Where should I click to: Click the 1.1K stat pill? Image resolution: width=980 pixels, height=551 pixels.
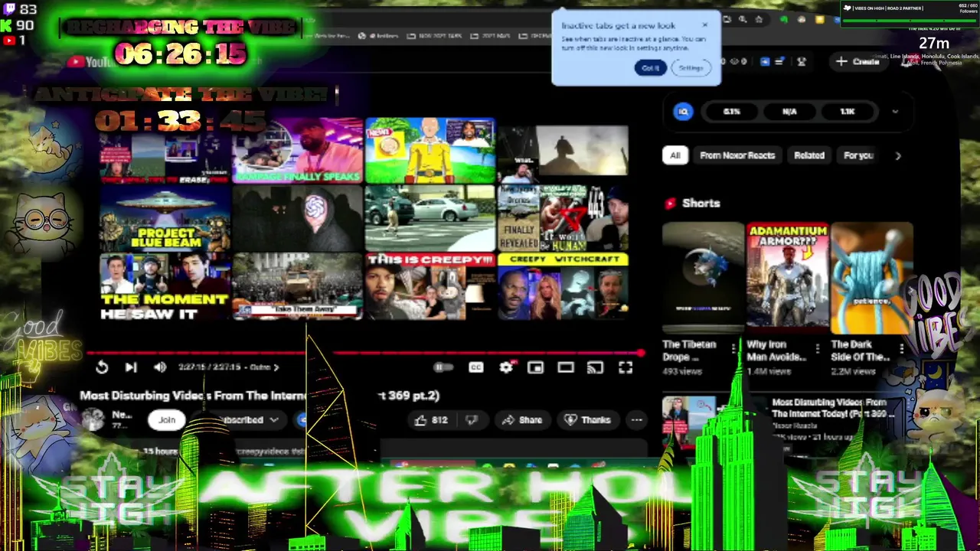coord(847,112)
